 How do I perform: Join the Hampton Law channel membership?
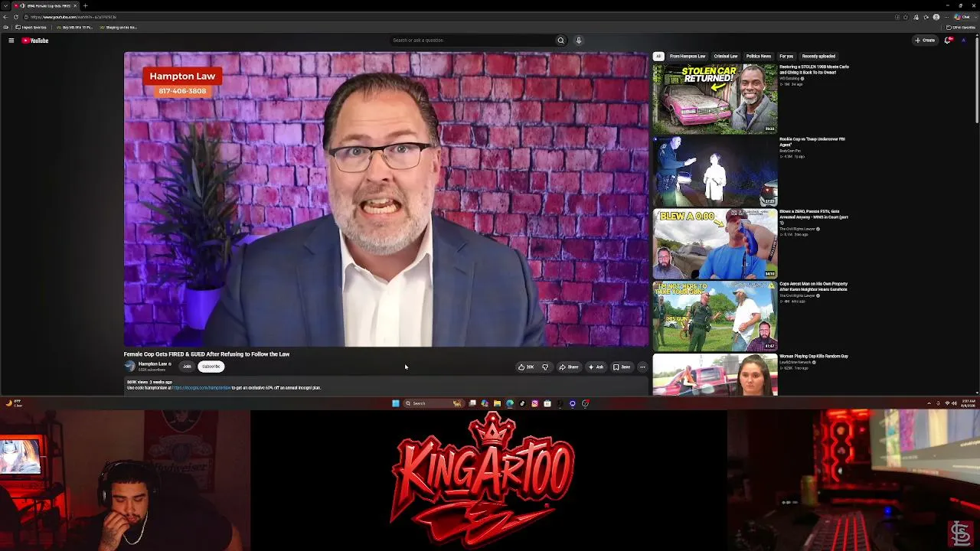[187, 367]
